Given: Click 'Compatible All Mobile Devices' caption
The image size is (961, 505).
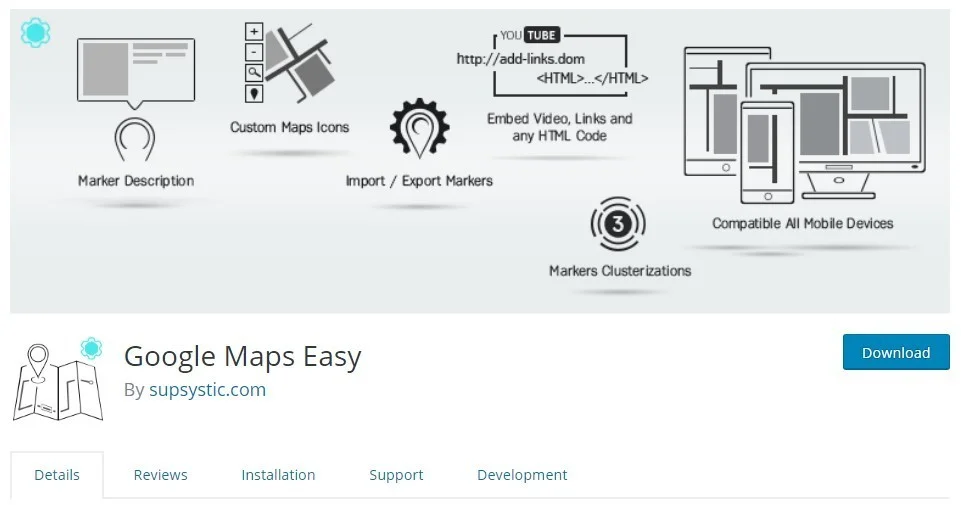Looking at the screenshot, I should pyautogui.click(x=802, y=224).
